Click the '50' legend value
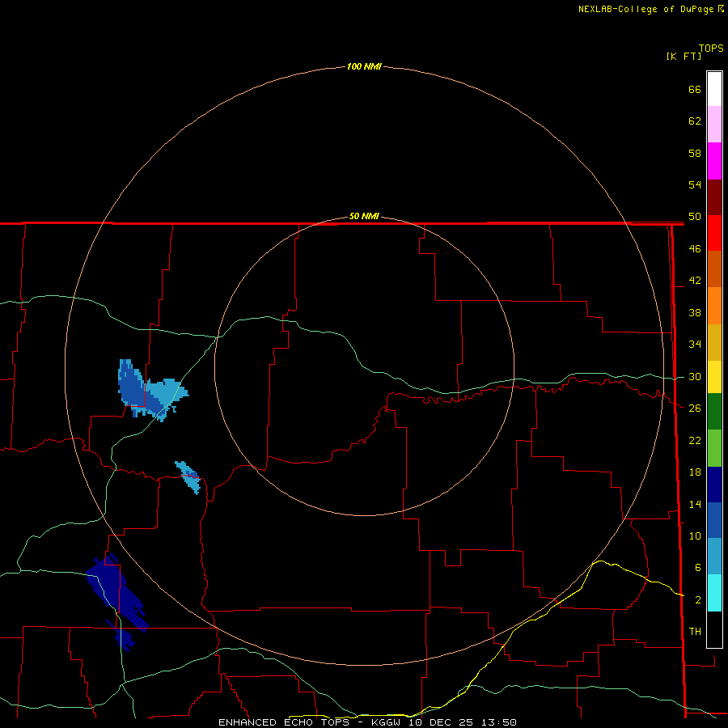The width and height of the screenshot is (728, 728). [x=695, y=217]
